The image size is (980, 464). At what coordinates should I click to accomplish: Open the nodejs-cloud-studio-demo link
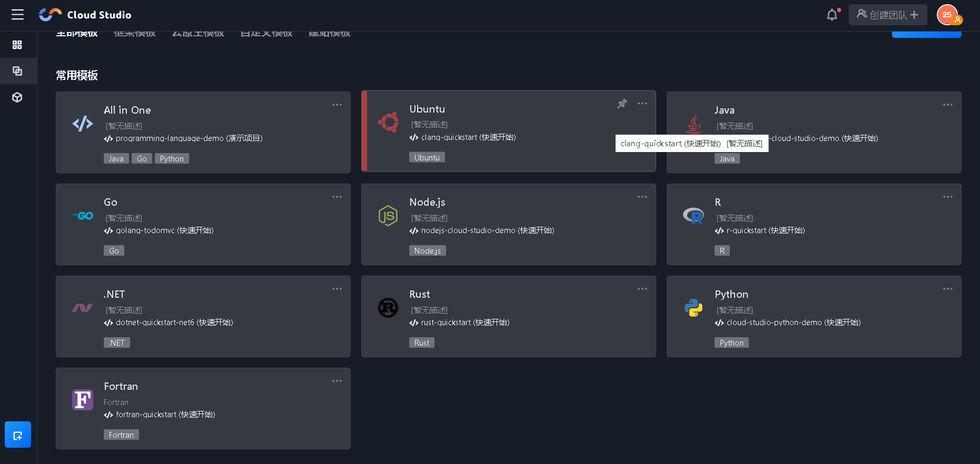coord(482,230)
